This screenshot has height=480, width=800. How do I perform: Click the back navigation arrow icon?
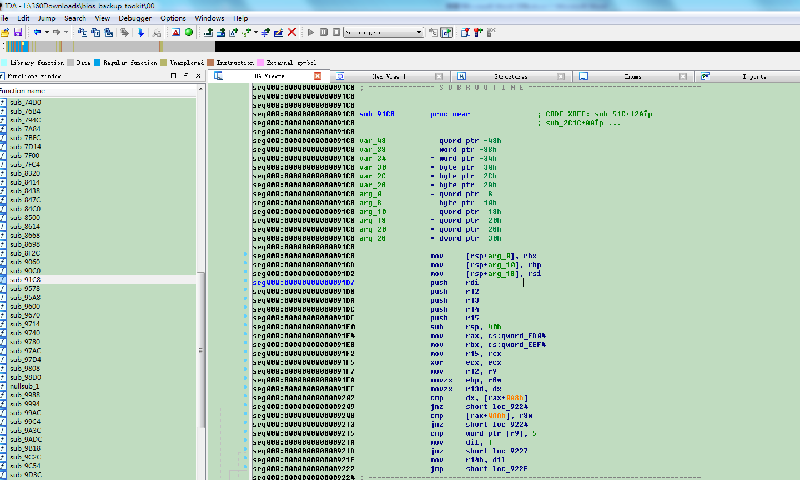(x=36, y=32)
